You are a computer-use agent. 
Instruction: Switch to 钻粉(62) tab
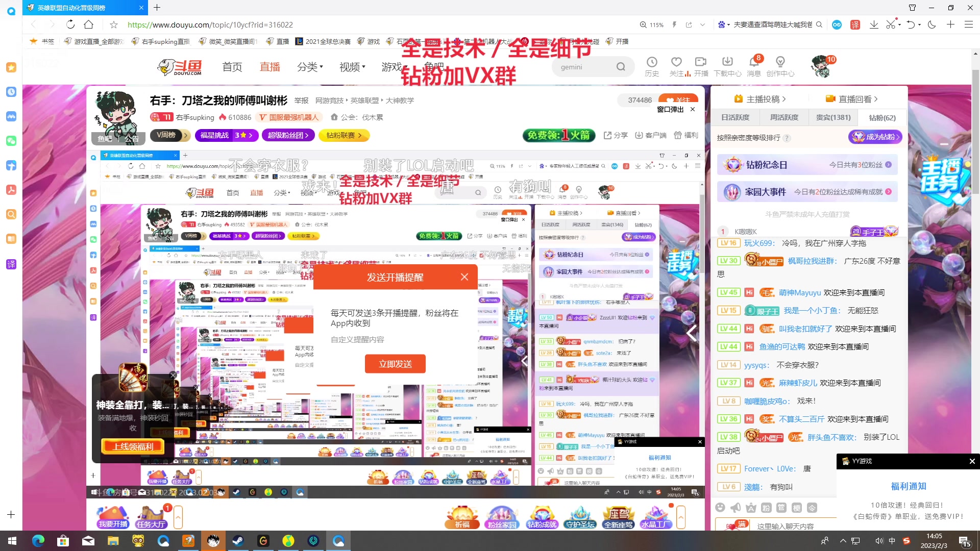pos(882,117)
